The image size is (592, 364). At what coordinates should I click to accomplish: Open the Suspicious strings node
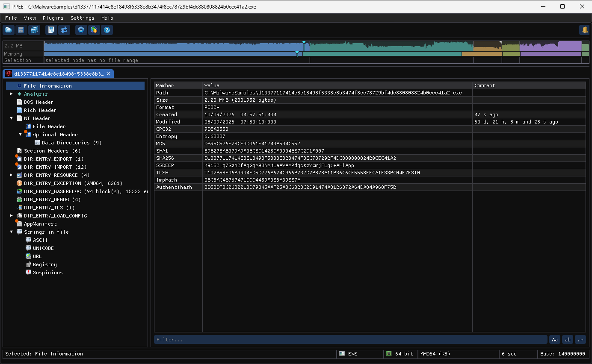pyautogui.click(x=47, y=273)
